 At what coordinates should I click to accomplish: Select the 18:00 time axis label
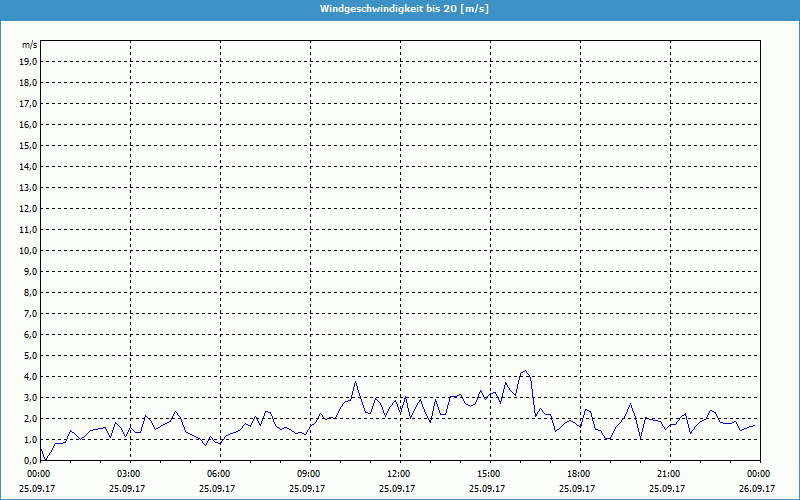[x=578, y=473]
